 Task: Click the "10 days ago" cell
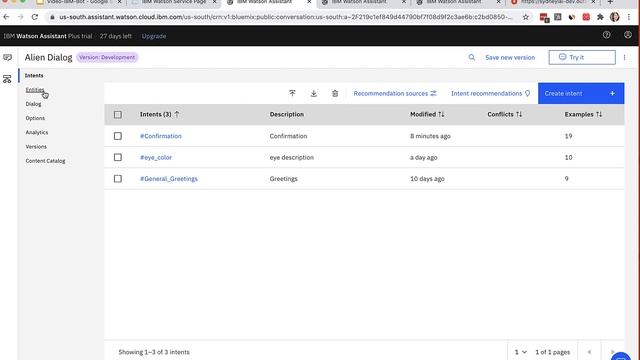point(427,178)
